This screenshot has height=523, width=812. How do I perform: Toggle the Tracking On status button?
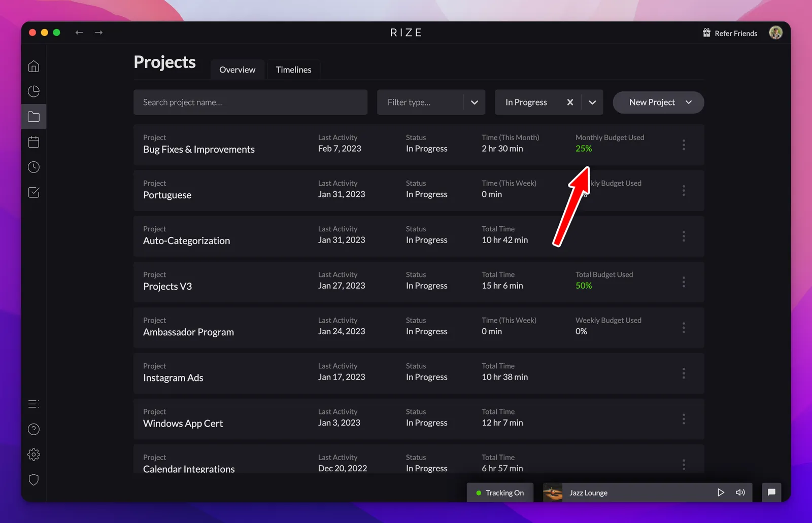500,493
